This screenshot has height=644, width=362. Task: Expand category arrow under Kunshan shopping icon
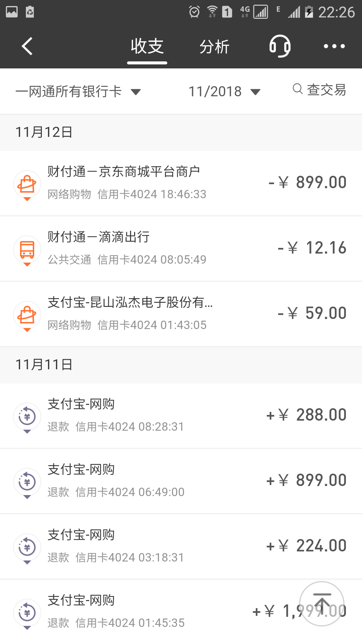coord(27,330)
